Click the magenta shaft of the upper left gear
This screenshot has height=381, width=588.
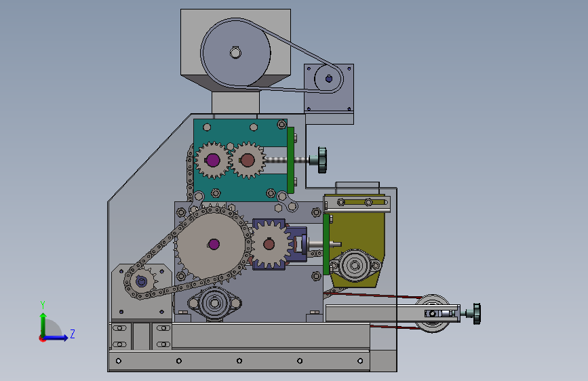click(213, 160)
